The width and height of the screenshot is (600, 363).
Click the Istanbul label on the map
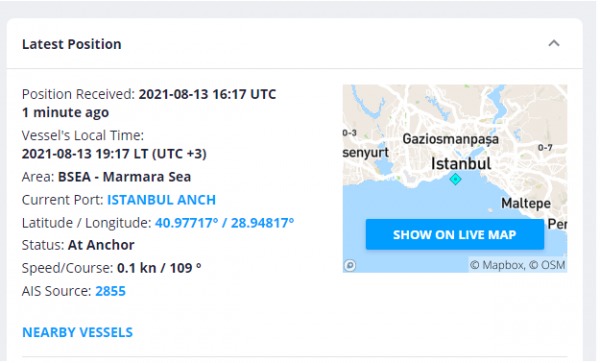461,164
